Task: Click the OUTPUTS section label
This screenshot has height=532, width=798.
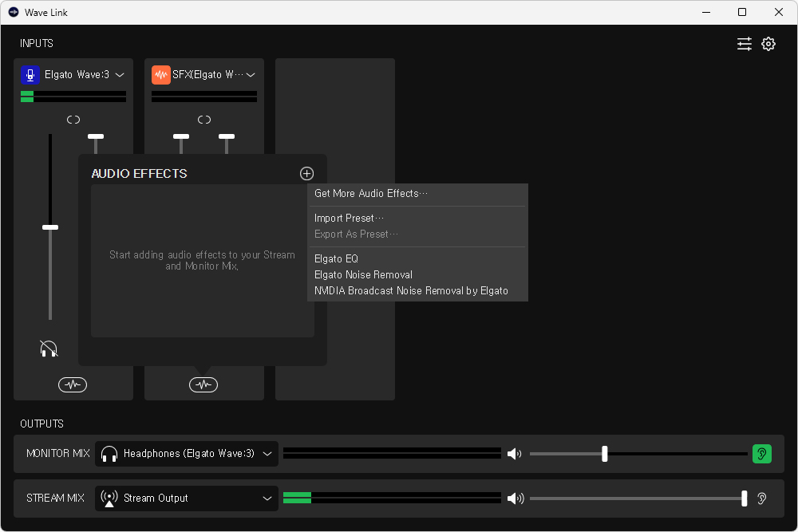Action: pos(41,424)
